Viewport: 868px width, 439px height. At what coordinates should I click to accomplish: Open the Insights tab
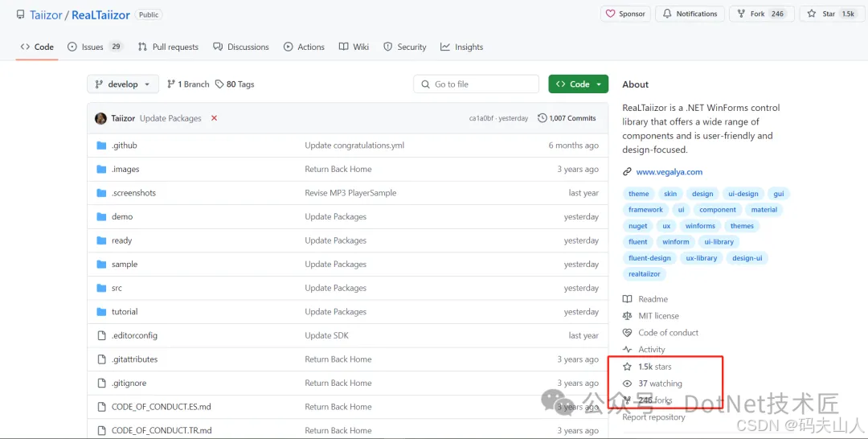[x=461, y=47]
